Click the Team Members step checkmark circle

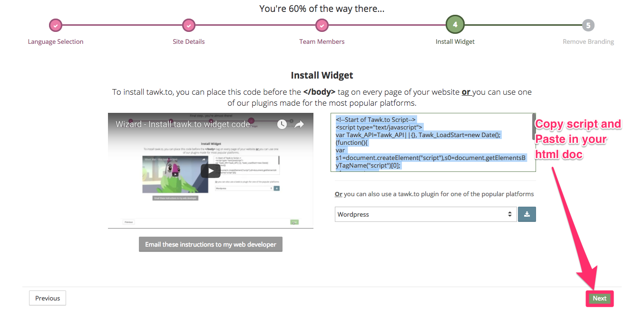(322, 25)
